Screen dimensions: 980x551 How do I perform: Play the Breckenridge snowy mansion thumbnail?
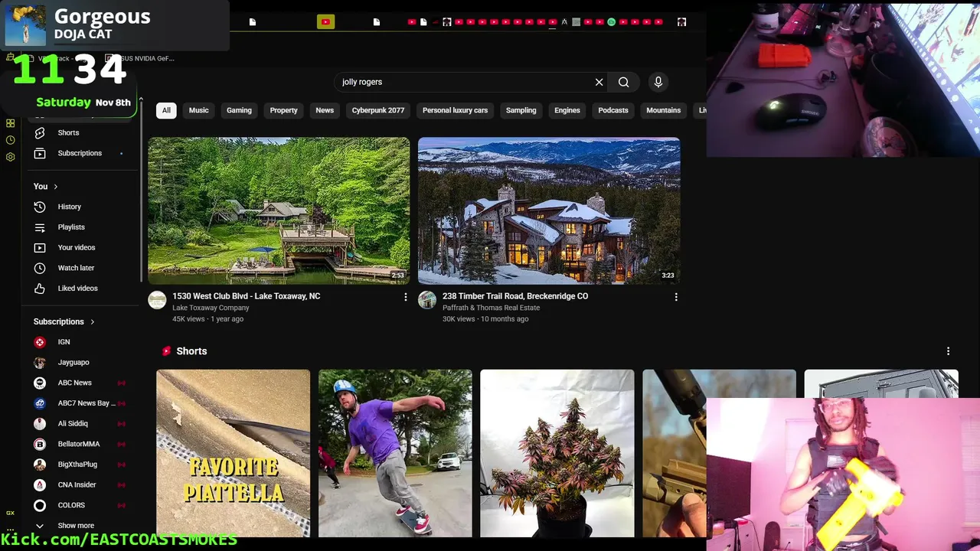[549, 211]
